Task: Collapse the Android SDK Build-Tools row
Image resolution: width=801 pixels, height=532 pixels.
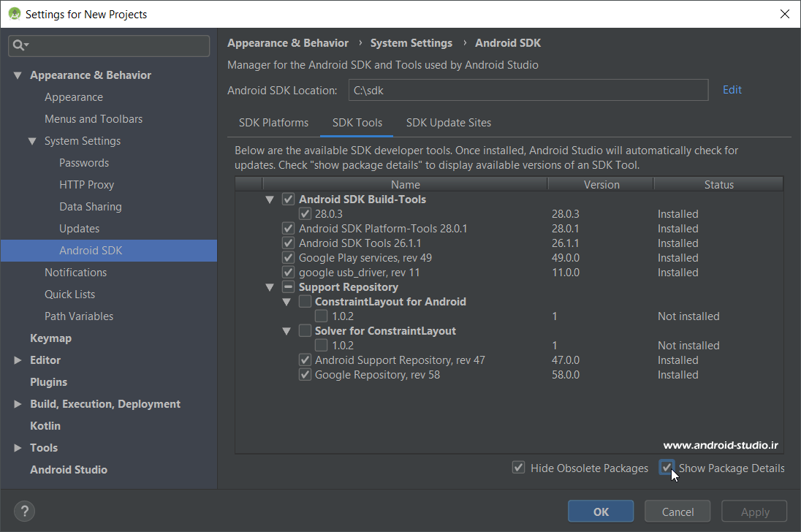Action: [270, 199]
